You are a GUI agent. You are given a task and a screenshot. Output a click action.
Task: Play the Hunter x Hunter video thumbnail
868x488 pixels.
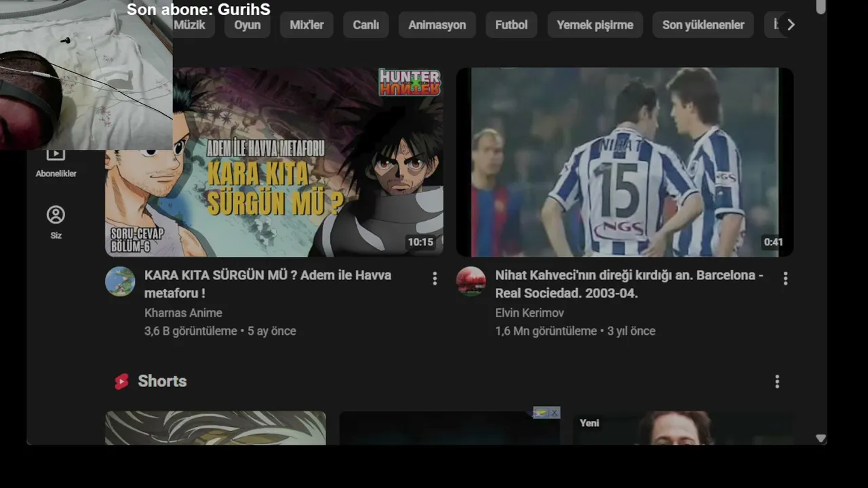275,162
